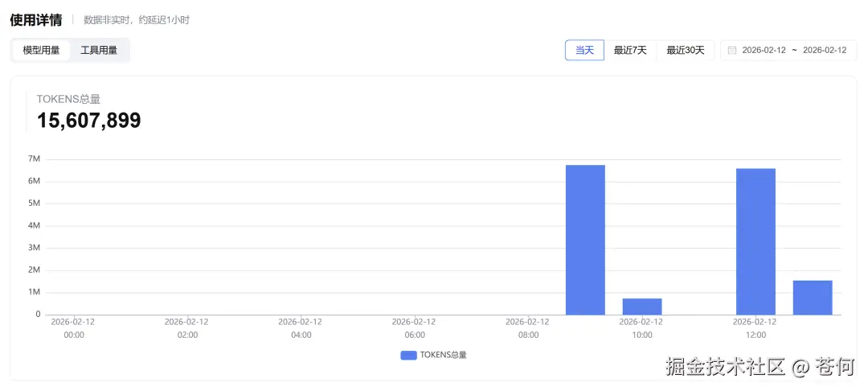Click the 掘金技术社区 watermark text
This screenshot has height=391, width=868.
click(725, 367)
